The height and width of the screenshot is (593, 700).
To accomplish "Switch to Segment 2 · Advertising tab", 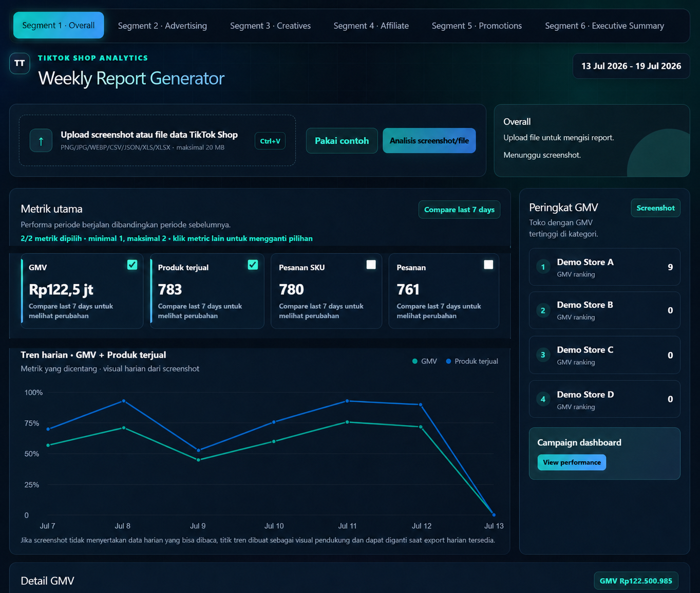I will [162, 26].
